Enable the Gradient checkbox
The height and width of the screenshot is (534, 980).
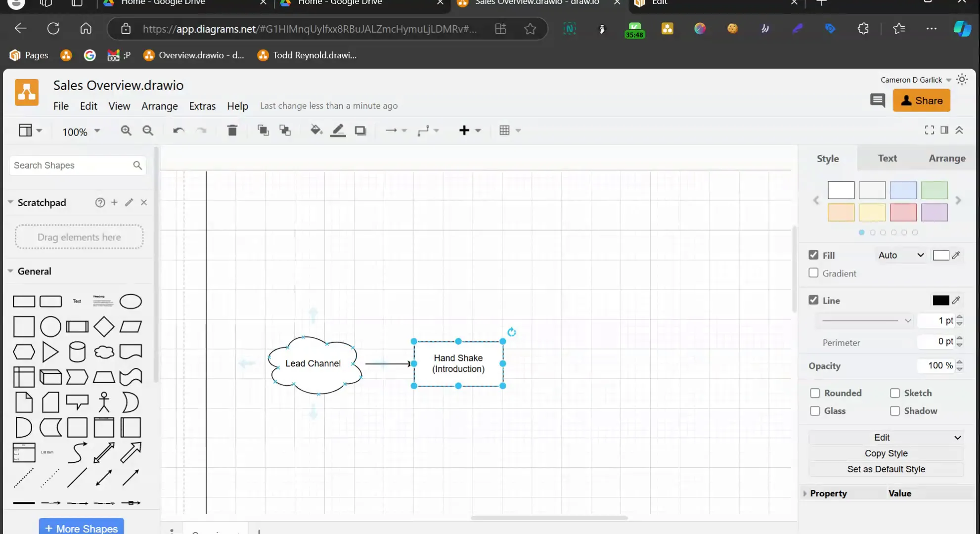(x=813, y=272)
